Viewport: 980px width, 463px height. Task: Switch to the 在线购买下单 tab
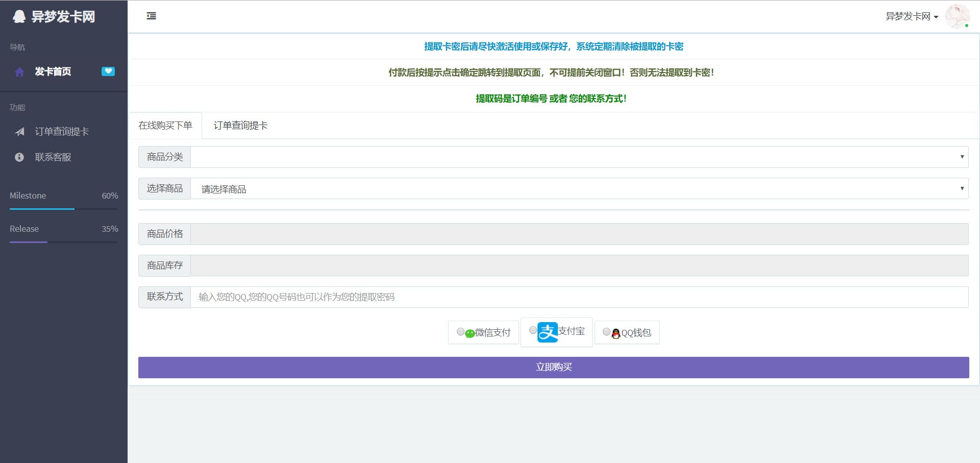[165, 125]
